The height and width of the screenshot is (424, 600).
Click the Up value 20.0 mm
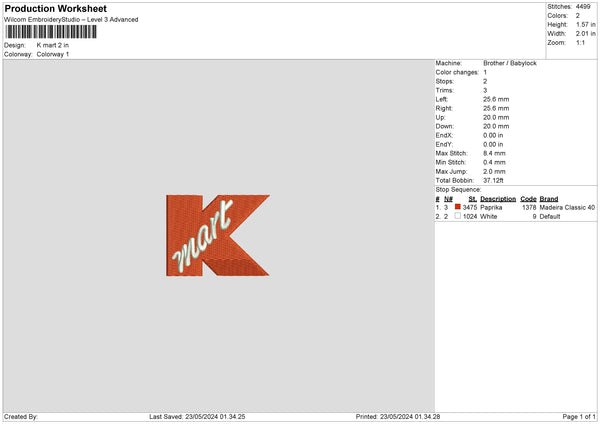496,117
